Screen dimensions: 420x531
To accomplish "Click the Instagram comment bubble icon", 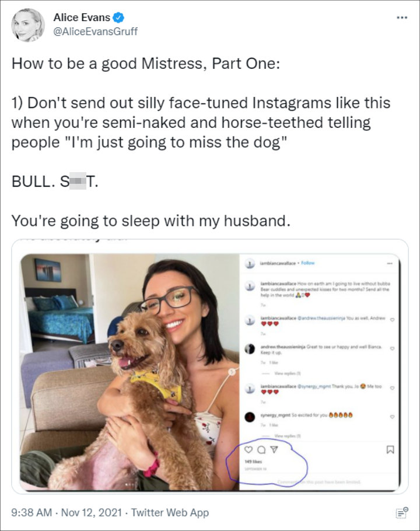I will pos(261,450).
